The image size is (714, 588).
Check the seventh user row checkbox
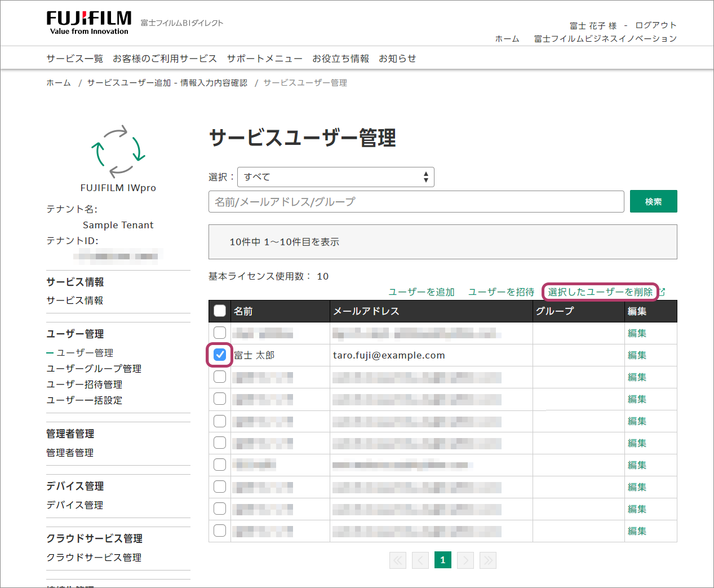click(220, 465)
